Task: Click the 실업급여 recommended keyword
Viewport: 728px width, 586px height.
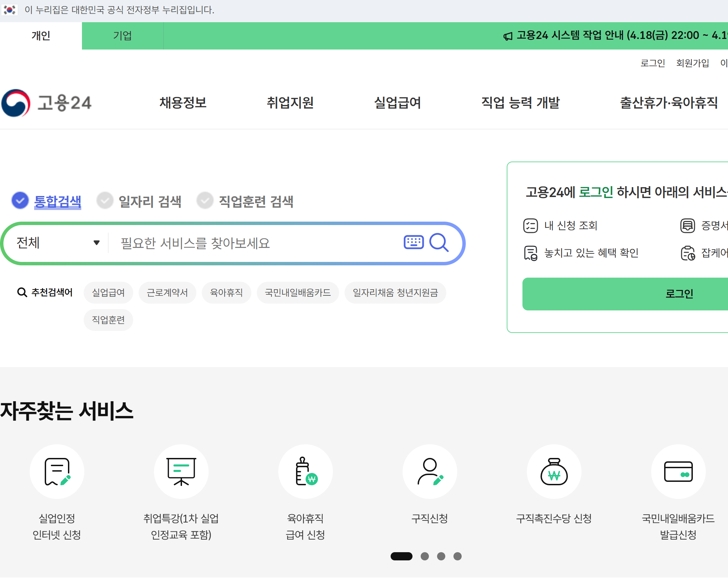Action: tap(108, 293)
